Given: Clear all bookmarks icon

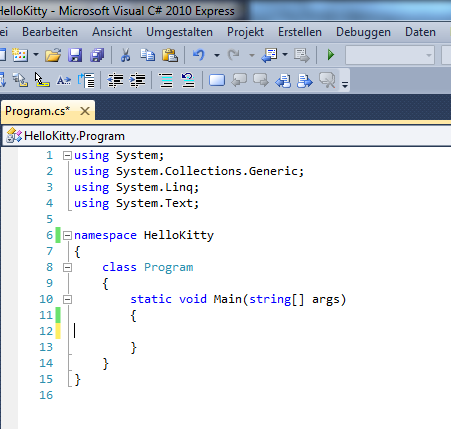Looking at the screenshot, I should (327, 80).
